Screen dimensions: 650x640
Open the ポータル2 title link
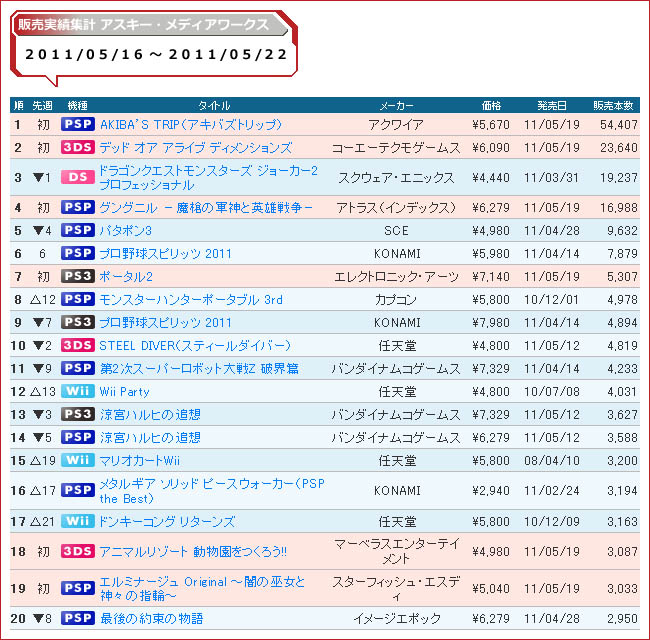[126, 276]
